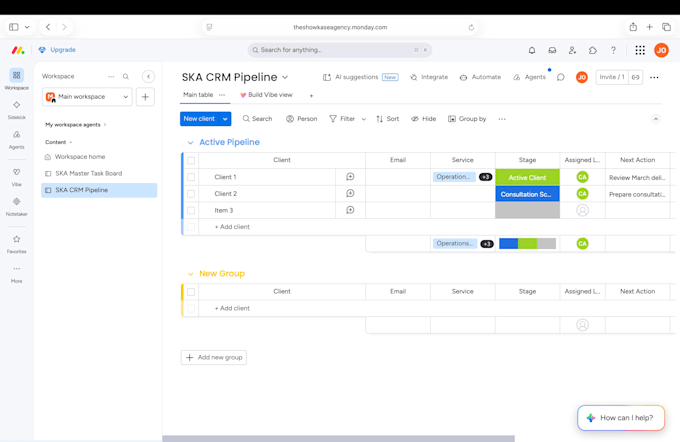Check the Client 2 row checkbox
Image resolution: width=680 pixels, height=442 pixels.
coord(191,193)
